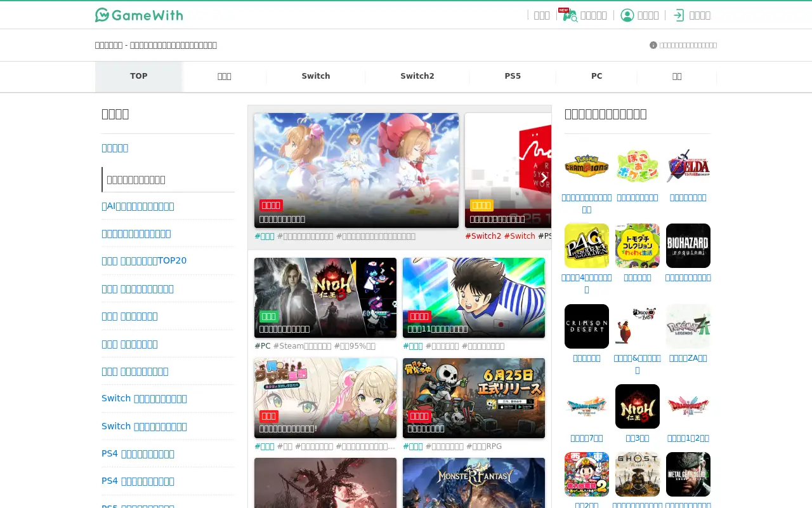Open the Biohazard Requiem game icon

click(x=688, y=246)
